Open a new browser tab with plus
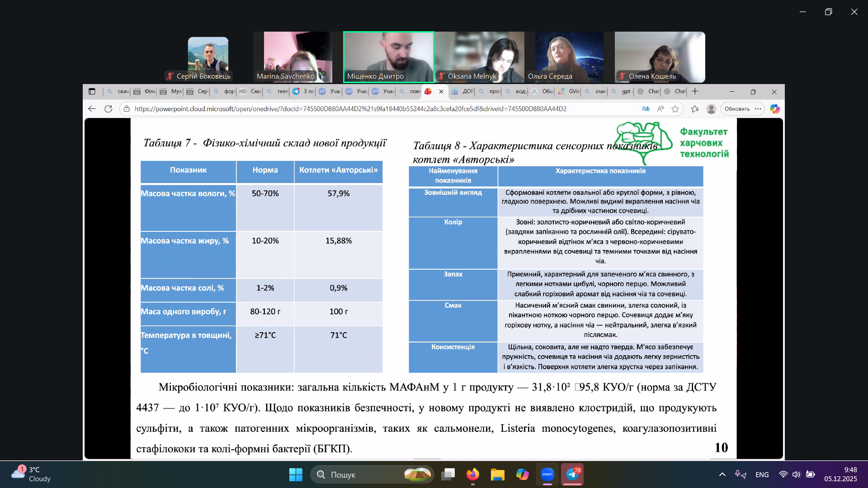Viewport: 868px width, 488px height. click(x=695, y=91)
